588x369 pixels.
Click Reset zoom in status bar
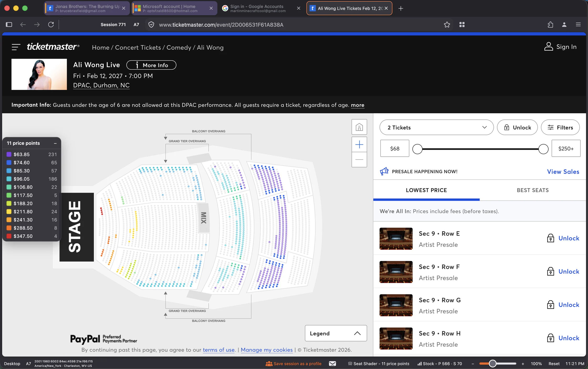tap(554, 363)
